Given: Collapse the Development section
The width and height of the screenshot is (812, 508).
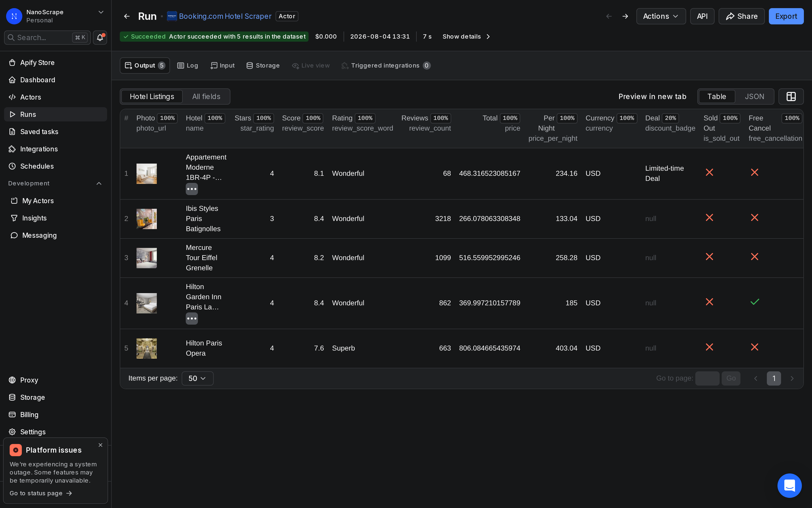Looking at the screenshot, I should click(99, 183).
